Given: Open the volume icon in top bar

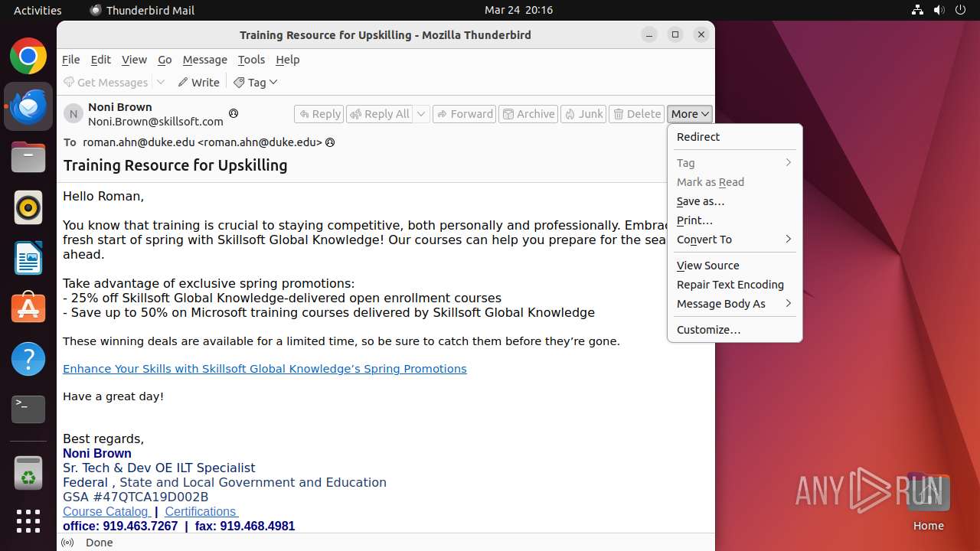Looking at the screenshot, I should (939, 10).
